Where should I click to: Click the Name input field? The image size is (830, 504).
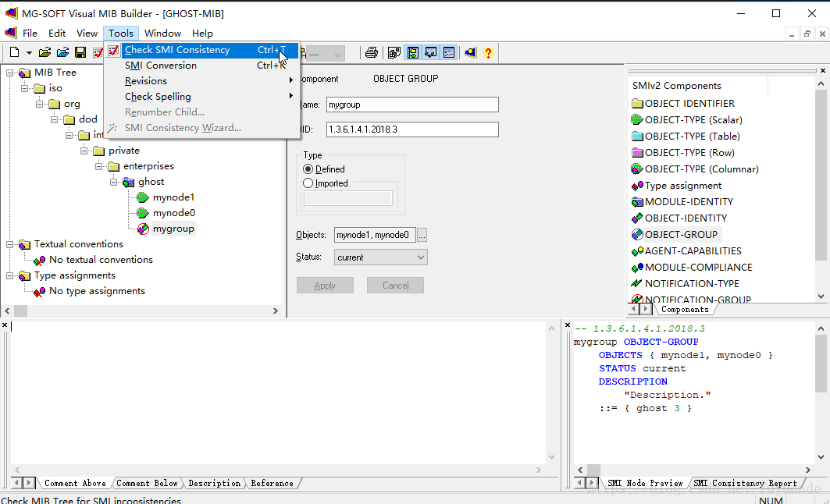click(412, 105)
